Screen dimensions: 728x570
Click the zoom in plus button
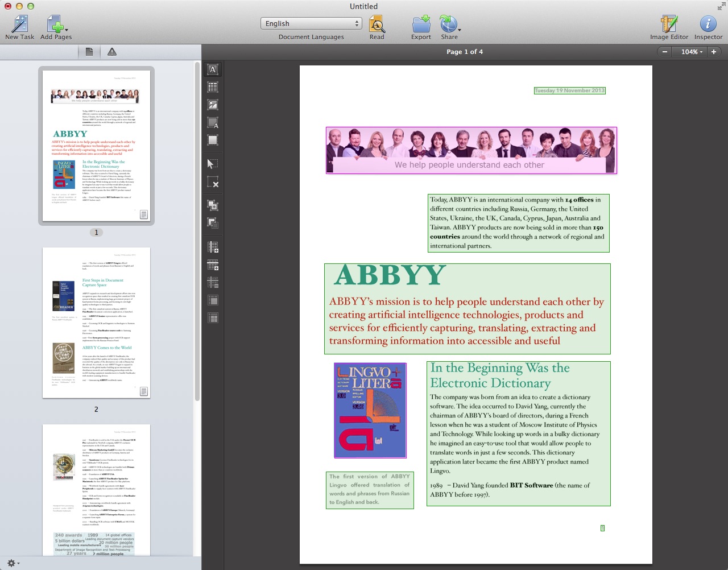(x=713, y=52)
